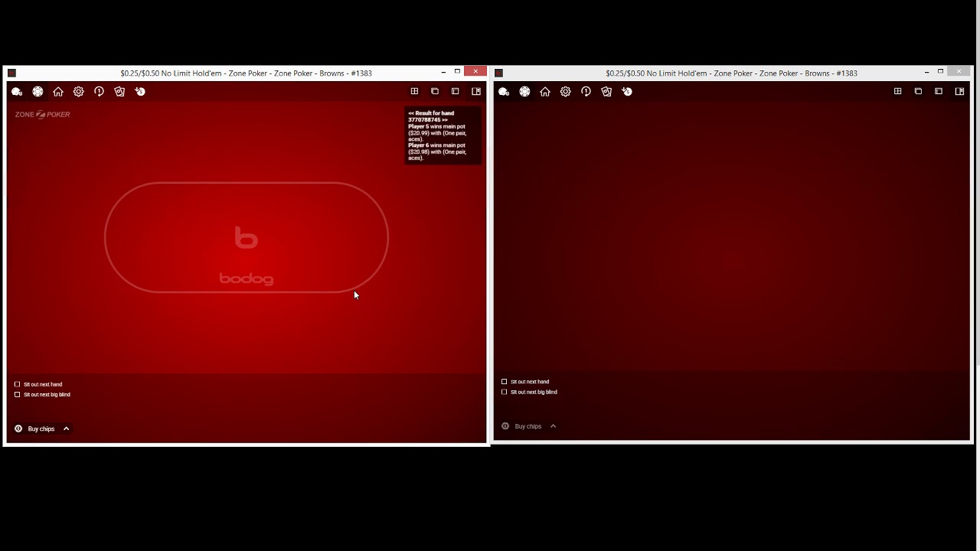Toggle the side panel icon in right window
This screenshot has height=551, width=980.
coord(959,92)
